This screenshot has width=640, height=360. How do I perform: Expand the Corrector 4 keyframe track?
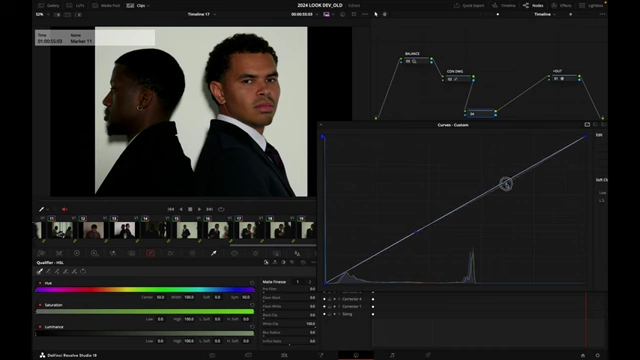[339, 299]
